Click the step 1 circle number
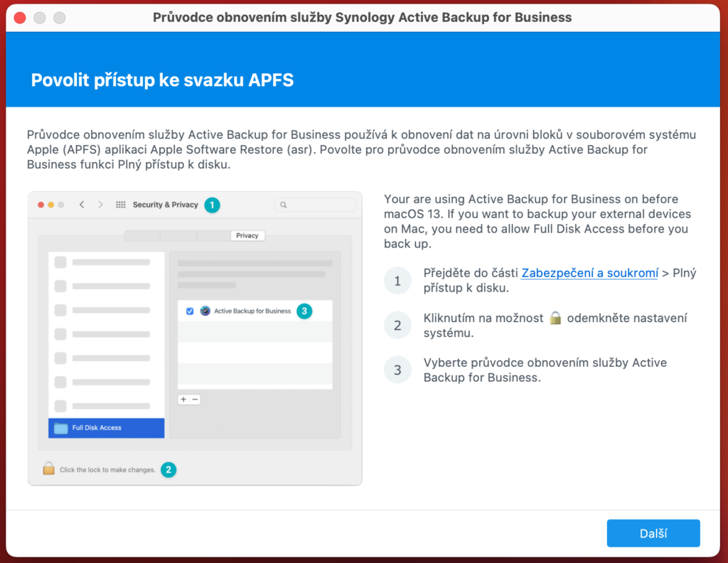This screenshot has width=728, height=563. click(x=397, y=280)
